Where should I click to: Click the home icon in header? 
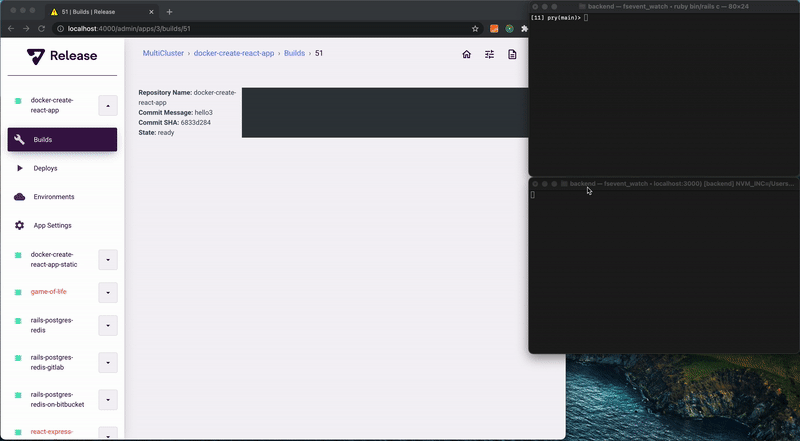click(466, 55)
